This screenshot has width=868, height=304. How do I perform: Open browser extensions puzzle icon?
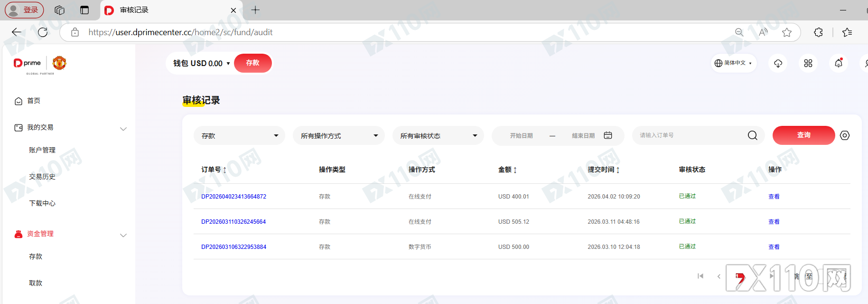pos(818,32)
